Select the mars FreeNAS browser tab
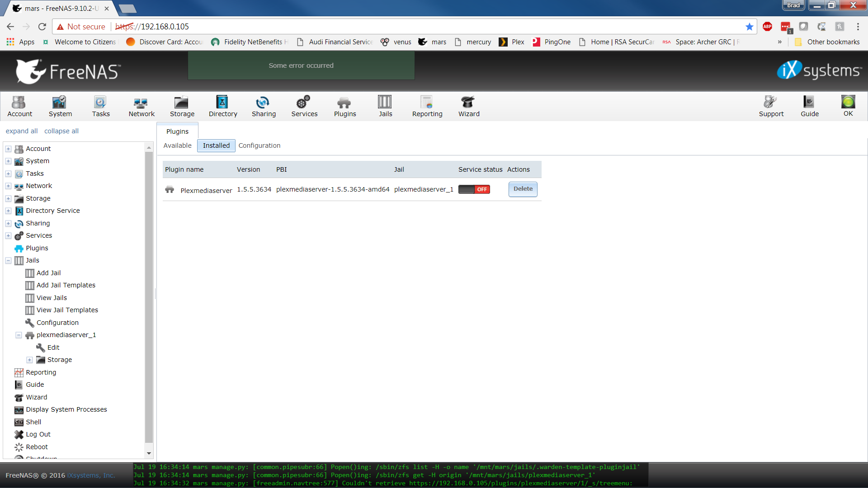The width and height of the screenshot is (868, 488). pos(61,8)
